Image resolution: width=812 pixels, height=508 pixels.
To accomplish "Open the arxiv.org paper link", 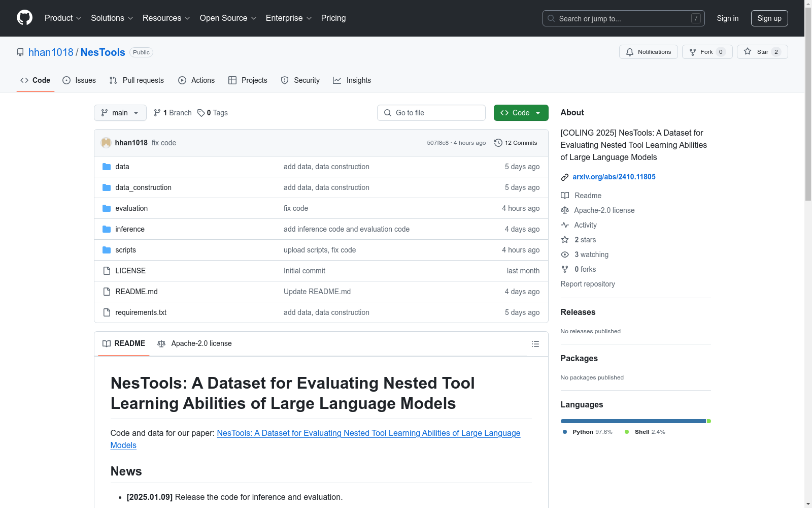I will coord(614,177).
